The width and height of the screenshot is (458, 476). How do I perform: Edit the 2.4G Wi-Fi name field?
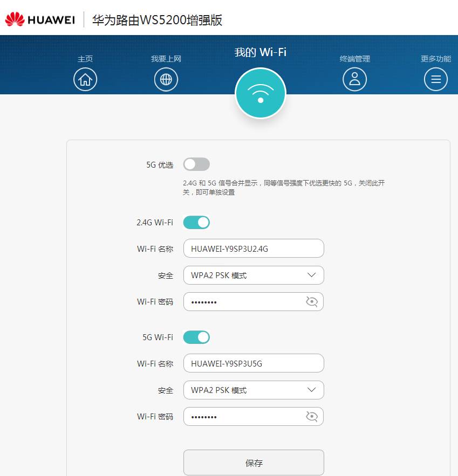[x=254, y=249]
